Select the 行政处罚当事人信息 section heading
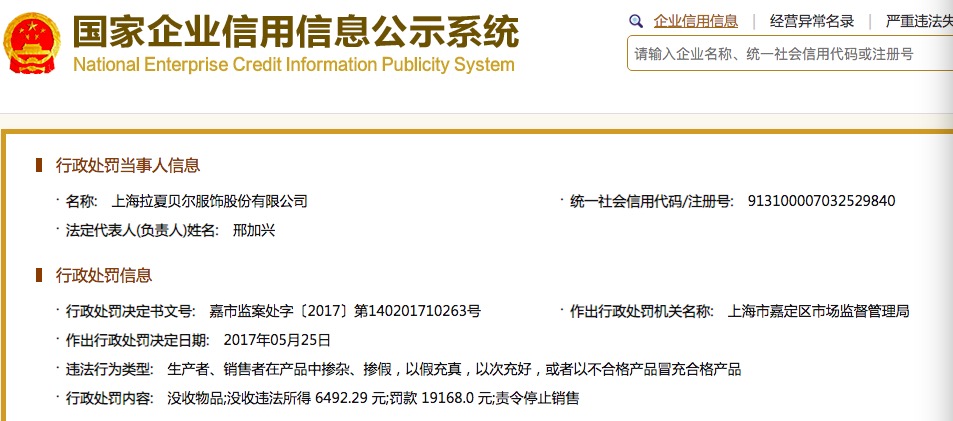Viewport: 953px width, 421px height. pos(128,165)
